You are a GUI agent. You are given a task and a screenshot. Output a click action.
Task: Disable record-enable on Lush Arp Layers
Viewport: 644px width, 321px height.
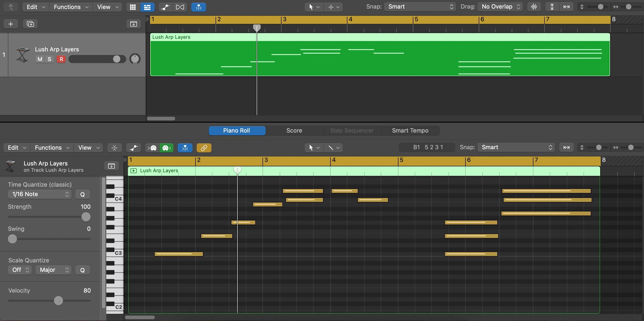click(x=61, y=59)
